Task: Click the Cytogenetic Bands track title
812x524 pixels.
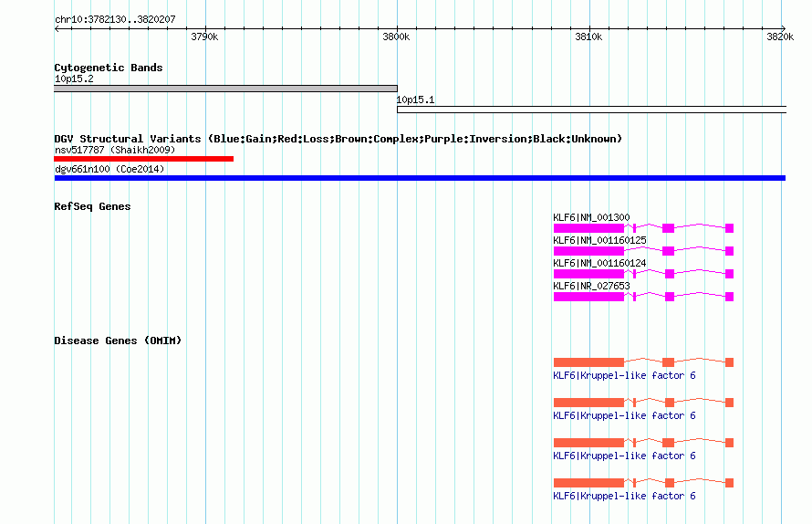Action: click(109, 68)
